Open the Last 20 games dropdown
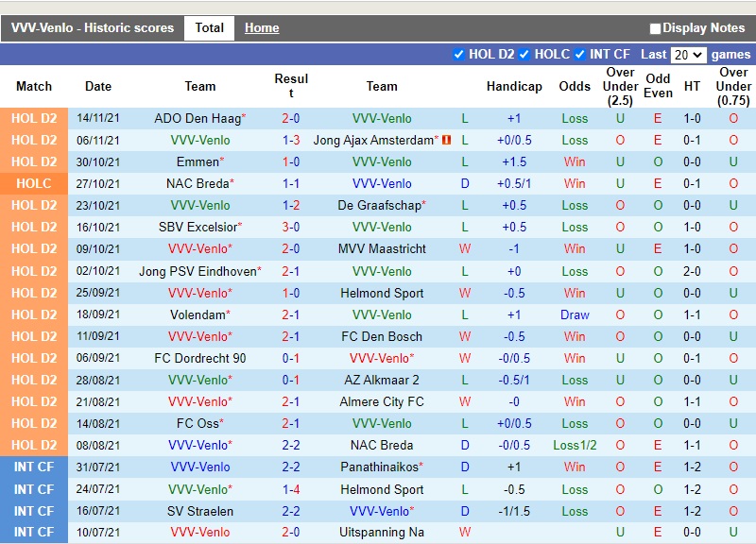Screen dimensions: 756x544 coord(688,55)
